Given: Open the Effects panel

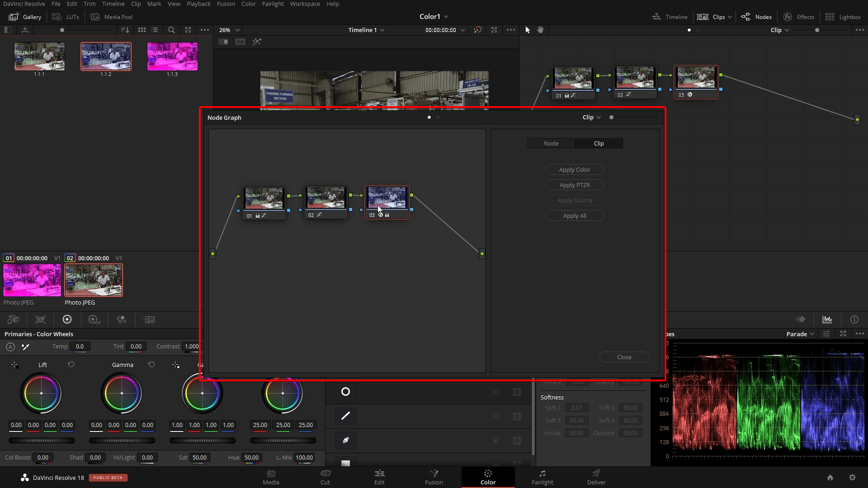Looking at the screenshot, I should (798, 17).
